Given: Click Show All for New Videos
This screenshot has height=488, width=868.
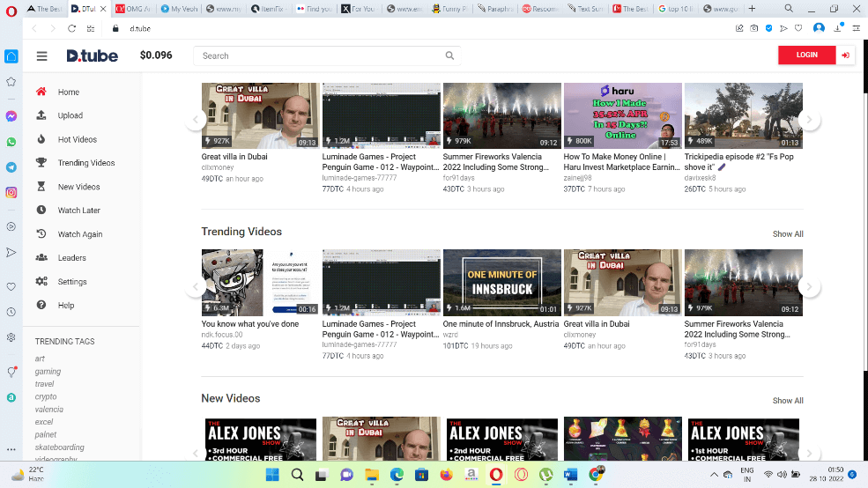Looking at the screenshot, I should pos(788,401).
